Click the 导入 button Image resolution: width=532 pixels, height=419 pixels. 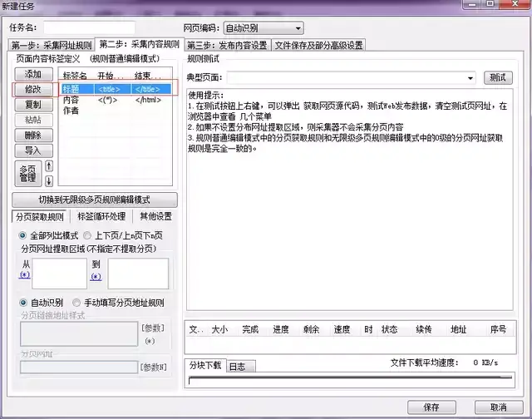click(x=33, y=150)
